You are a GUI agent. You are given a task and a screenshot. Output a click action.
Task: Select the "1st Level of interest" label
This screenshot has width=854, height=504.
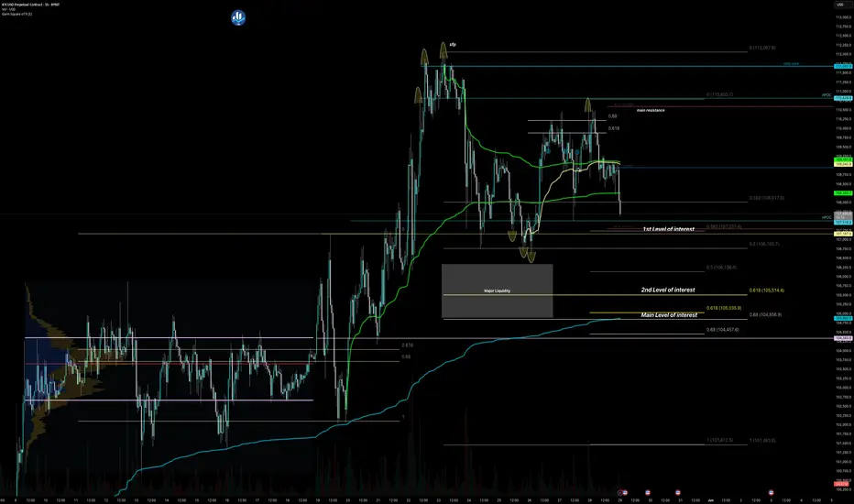[668, 229]
